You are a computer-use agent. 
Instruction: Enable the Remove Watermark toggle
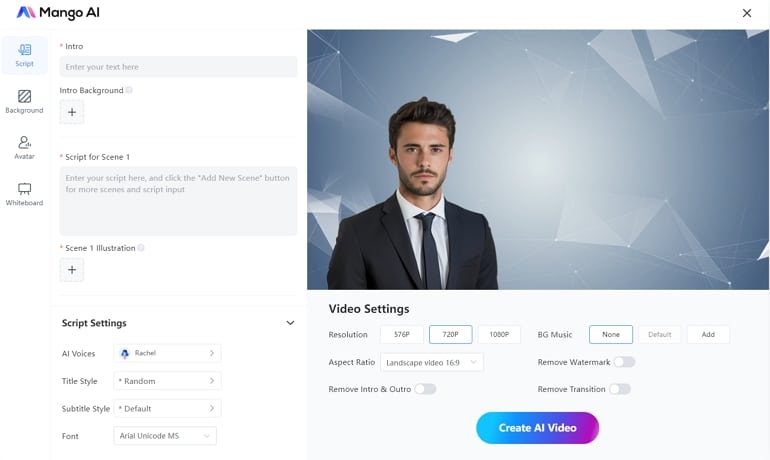[624, 362]
